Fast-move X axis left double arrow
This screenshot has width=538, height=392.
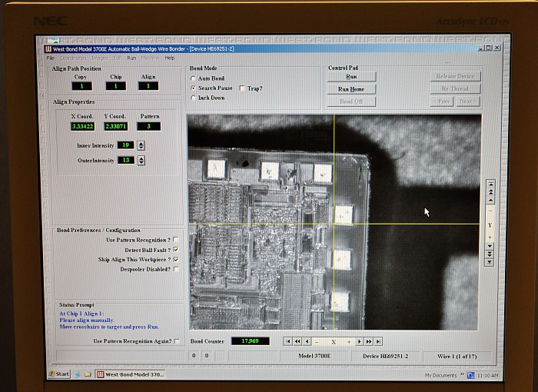[297, 341]
